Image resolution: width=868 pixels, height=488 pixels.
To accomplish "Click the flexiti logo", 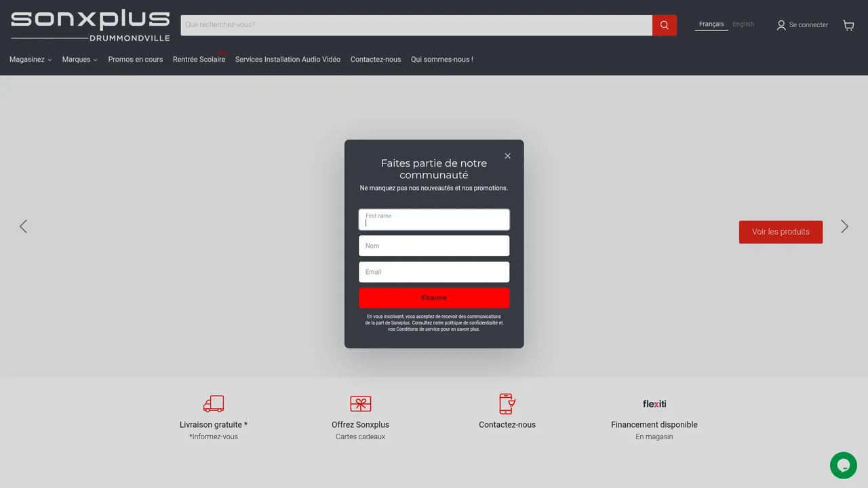I will click(x=654, y=403).
